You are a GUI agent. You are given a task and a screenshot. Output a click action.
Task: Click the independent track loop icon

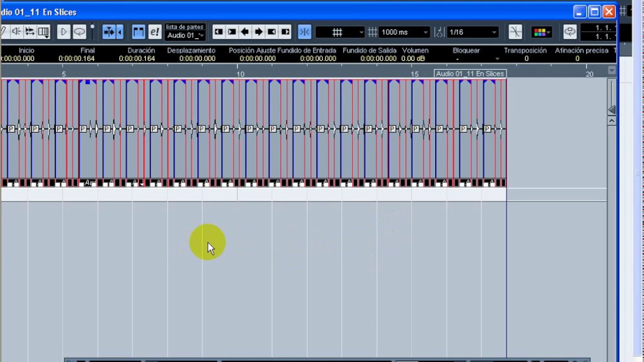[570, 32]
